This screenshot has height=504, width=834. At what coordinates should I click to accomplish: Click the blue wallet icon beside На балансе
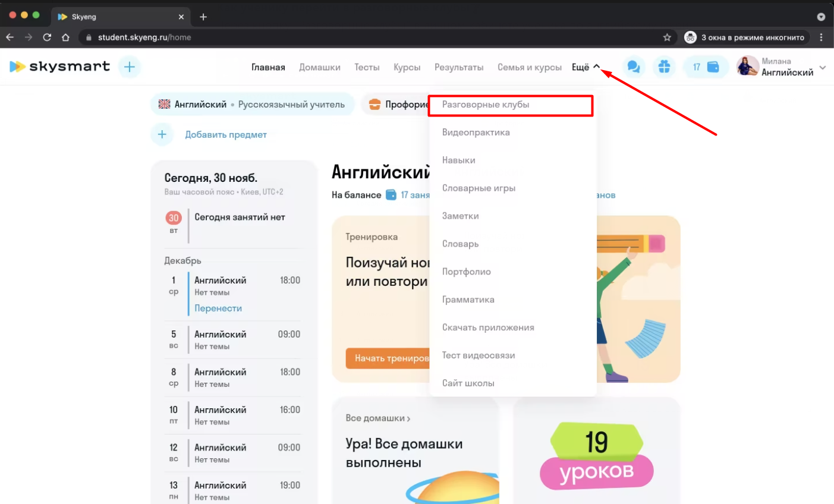click(x=391, y=195)
